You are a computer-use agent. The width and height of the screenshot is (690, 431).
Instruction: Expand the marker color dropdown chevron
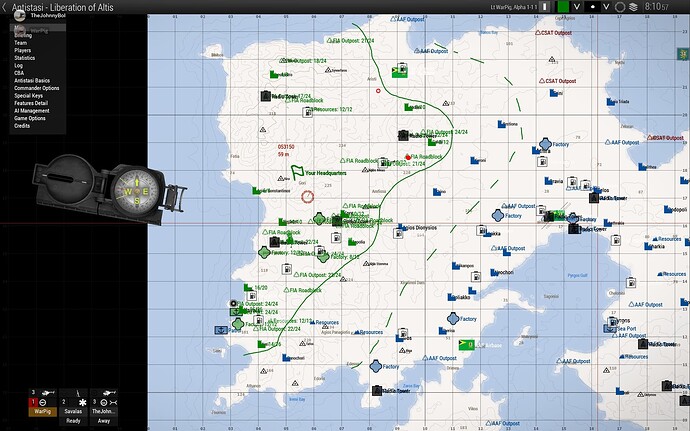click(576, 7)
